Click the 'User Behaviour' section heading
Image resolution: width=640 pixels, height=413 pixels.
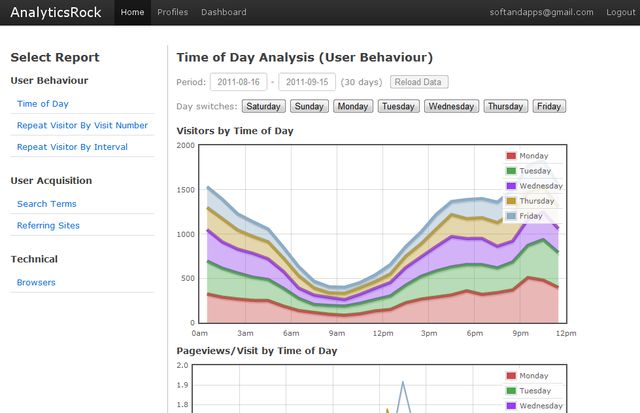pyautogui.click(x=49, y=80)
